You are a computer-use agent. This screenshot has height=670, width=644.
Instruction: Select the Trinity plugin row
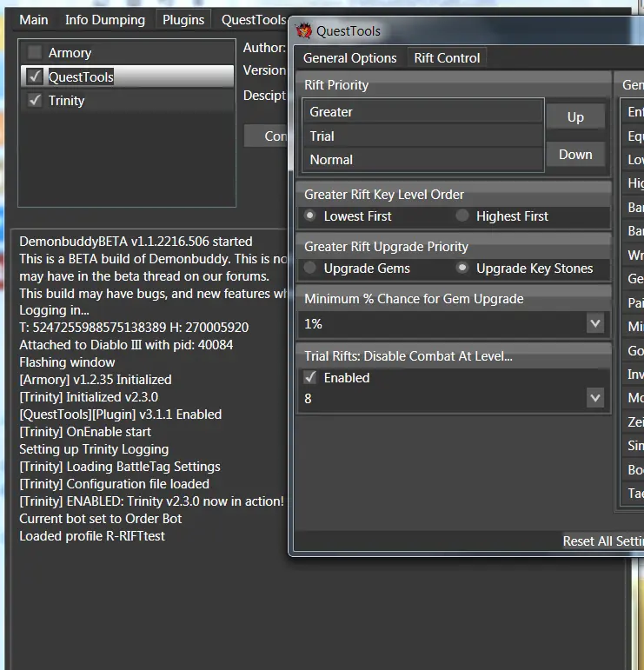pos(128,101)
